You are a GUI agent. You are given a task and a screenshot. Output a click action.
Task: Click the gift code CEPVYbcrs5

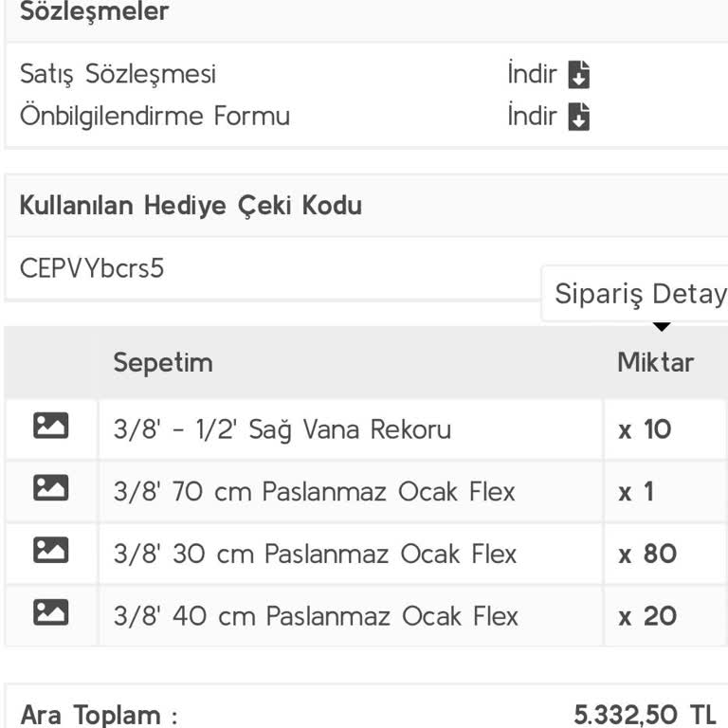(x=92, y=268)
